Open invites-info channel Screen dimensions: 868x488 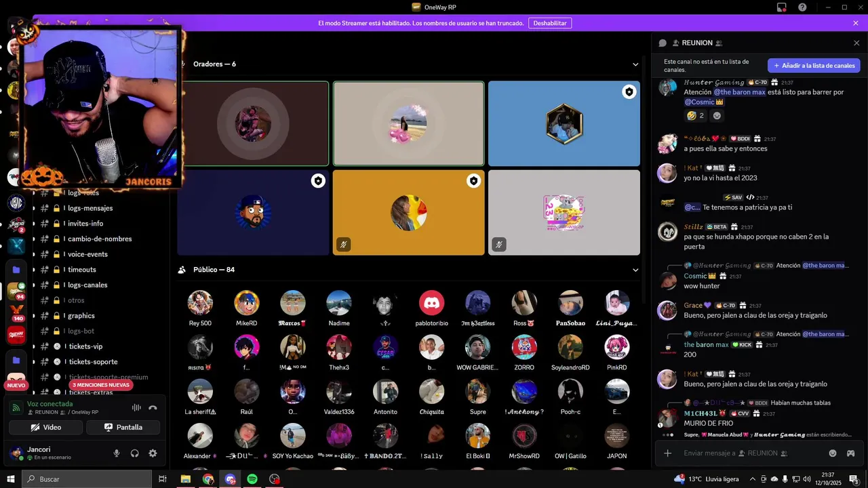tap(85, 224)
